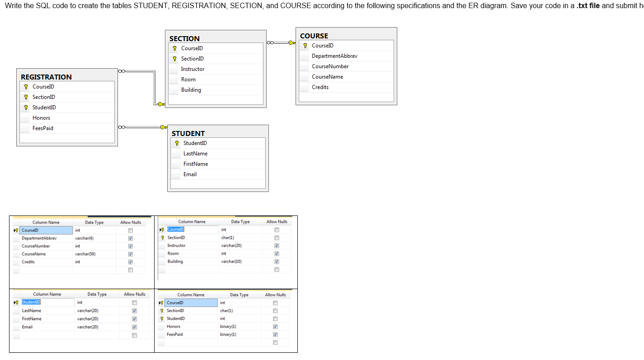The image size is (644, 360).
Task: Select the key icon beside StudentID in the STUDENT diagram box
Action: click(177, 143)
